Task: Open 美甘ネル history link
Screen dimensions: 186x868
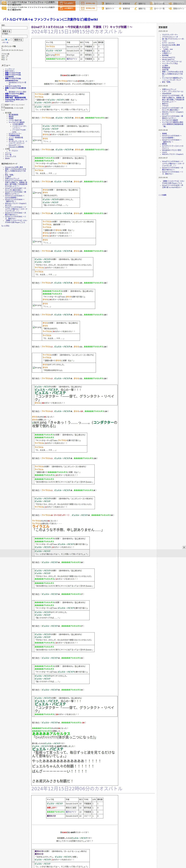Action: [x=165, y=104]
